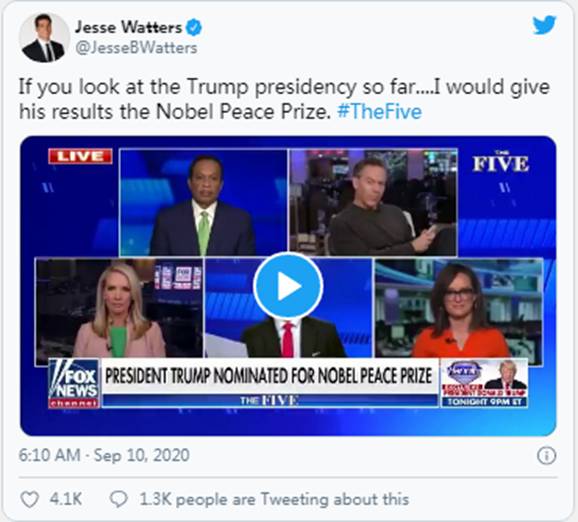
Task: Open the @JesseBWatters handle link
Action: 136,48
